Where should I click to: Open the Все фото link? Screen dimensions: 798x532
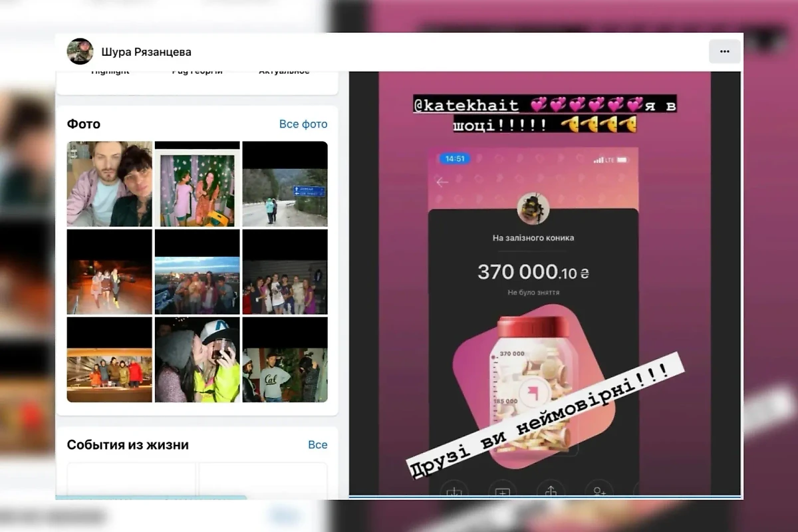(x=303, y=124)
